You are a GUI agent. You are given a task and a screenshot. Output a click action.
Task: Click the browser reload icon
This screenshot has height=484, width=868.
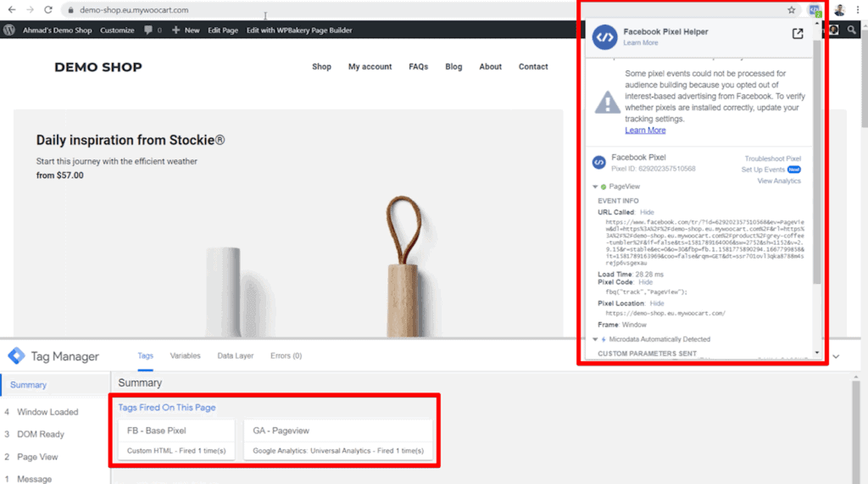[x=50, y=10]
